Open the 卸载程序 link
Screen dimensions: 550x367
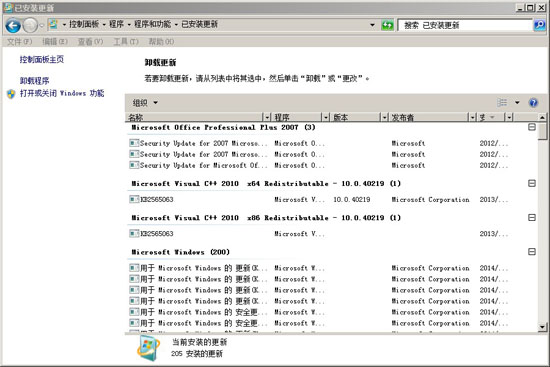tap(34, 81)
